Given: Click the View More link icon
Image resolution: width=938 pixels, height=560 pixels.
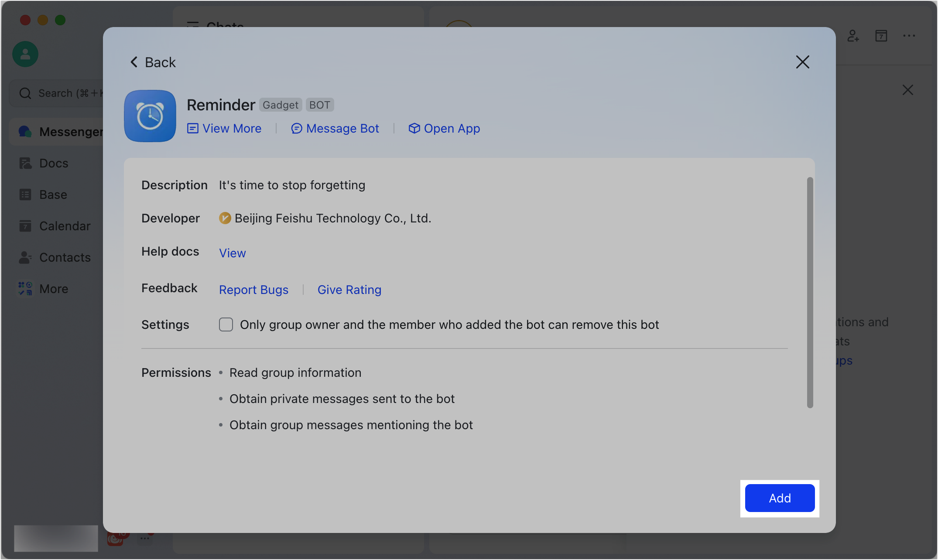Looking at the screenshot, I should click(192, 128).
